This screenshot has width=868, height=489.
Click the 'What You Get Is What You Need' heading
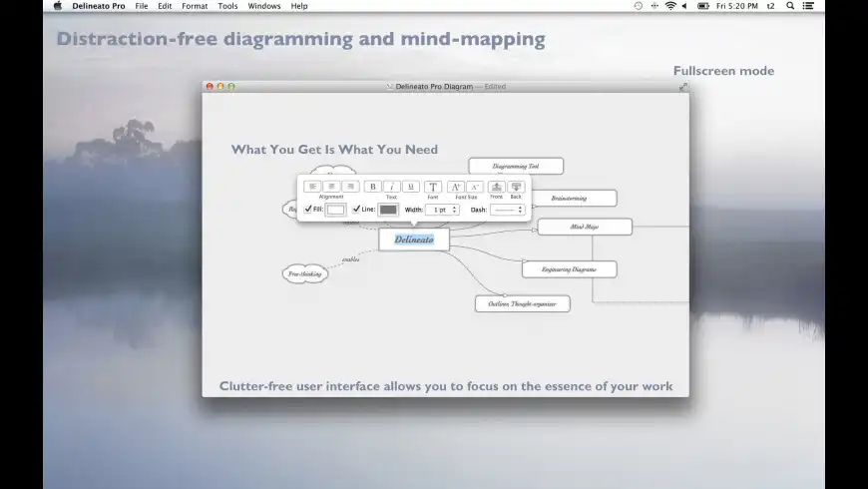334,150
